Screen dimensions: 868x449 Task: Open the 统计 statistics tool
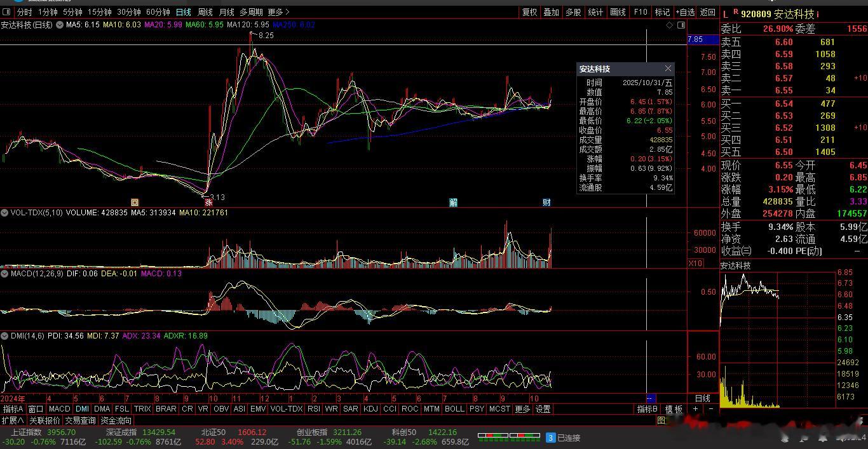pyautogui.click(x=595, y=12)
